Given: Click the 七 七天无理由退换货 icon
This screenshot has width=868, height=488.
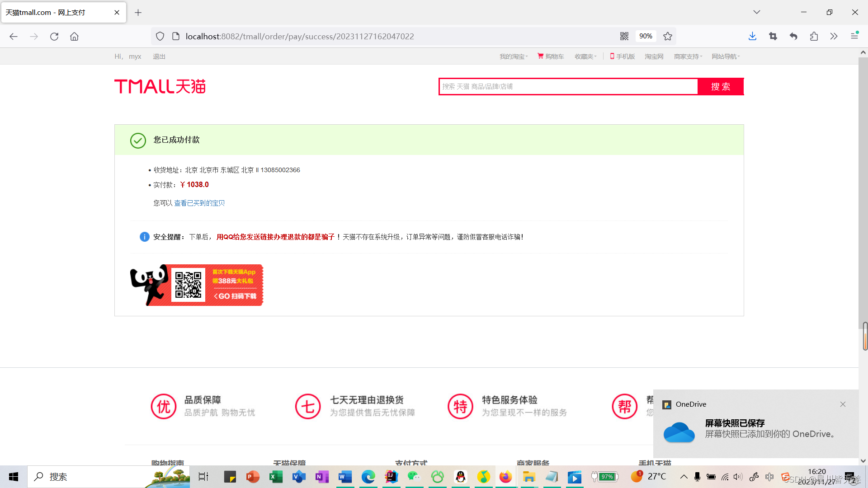Looking at the screenshot, I should pos(308,406).
